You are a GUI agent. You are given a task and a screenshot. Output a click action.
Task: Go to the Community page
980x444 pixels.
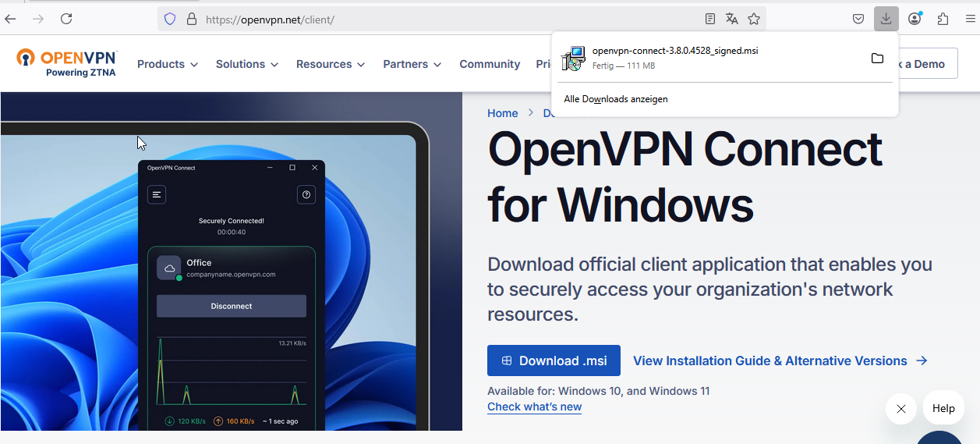coord(490,64)
